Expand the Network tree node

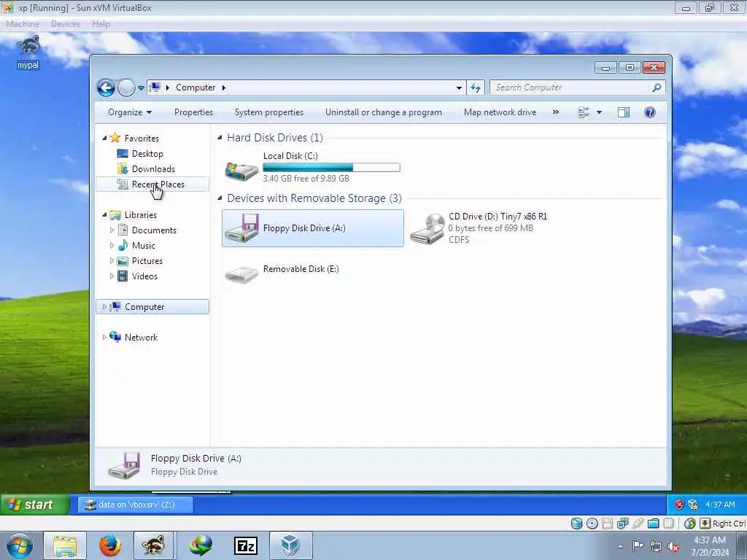coord(104,337)
